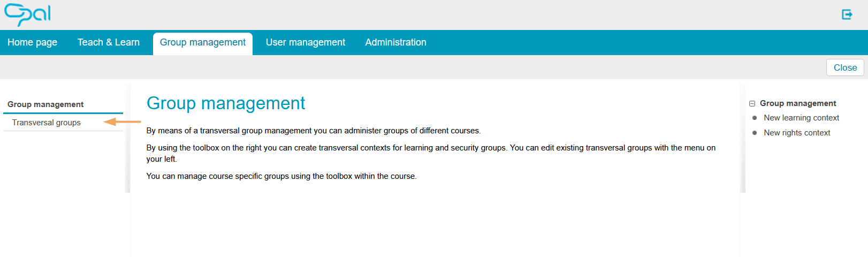
Task: Click the orange arrow beside Transversal groups
Action: [x=122, y=122]
